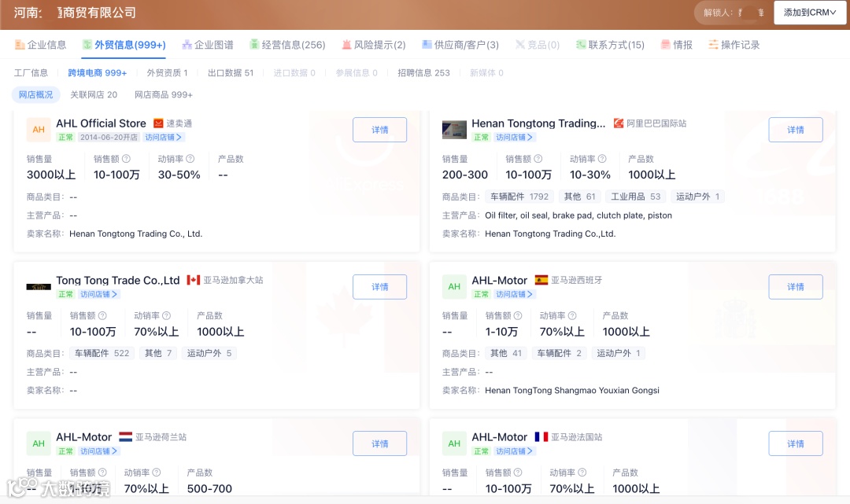
Task: Click 其他 41 category tag
Action: [x=506, y=354]
